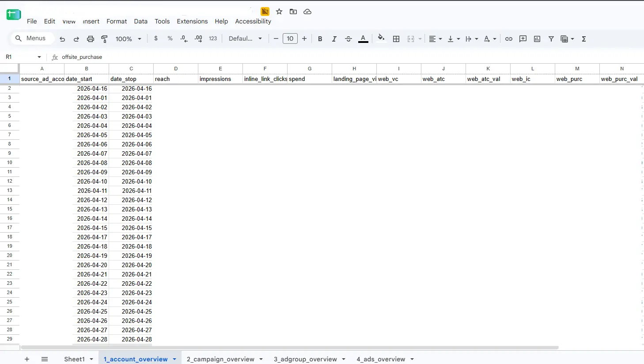
Task: Insert a link using chain icon
Action: point(509,39)
